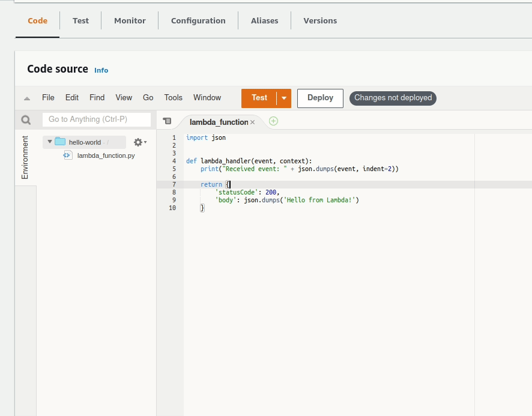Click the lambda_function.py file icon
This screenshot has height=416, width=532.
[68, 155]
